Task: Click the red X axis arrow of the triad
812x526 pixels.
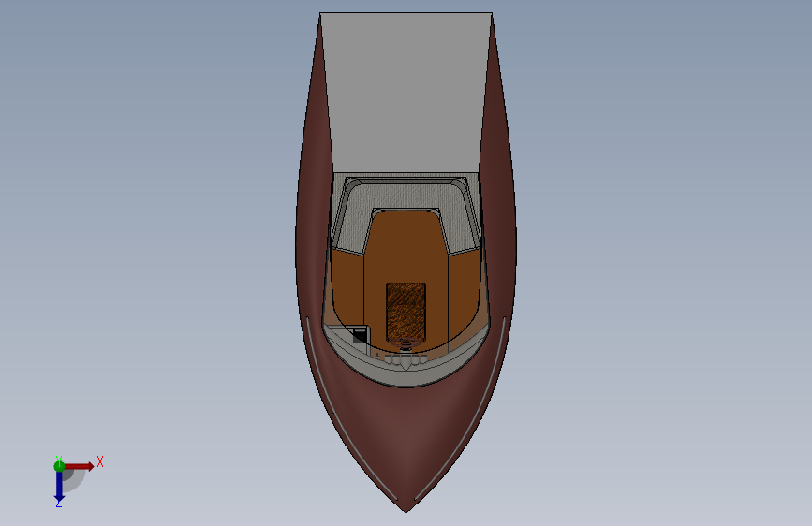Action: click(79, 466)
